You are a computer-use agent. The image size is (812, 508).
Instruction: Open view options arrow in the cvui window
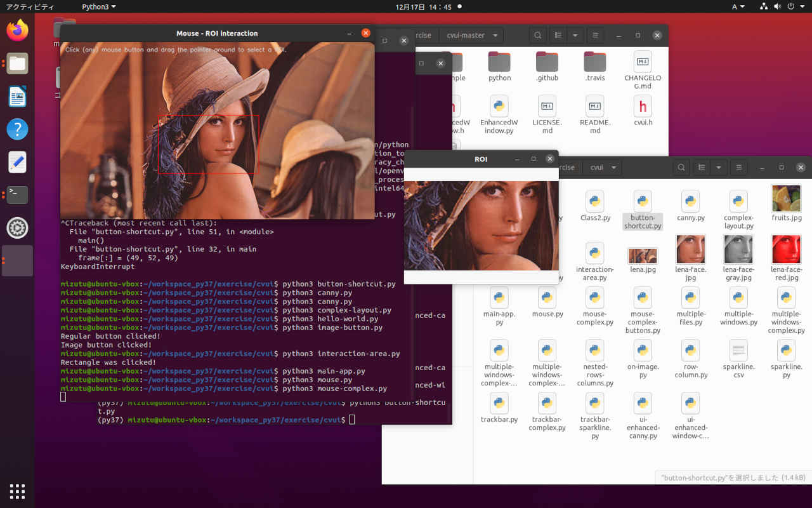[x=718, y=168]
